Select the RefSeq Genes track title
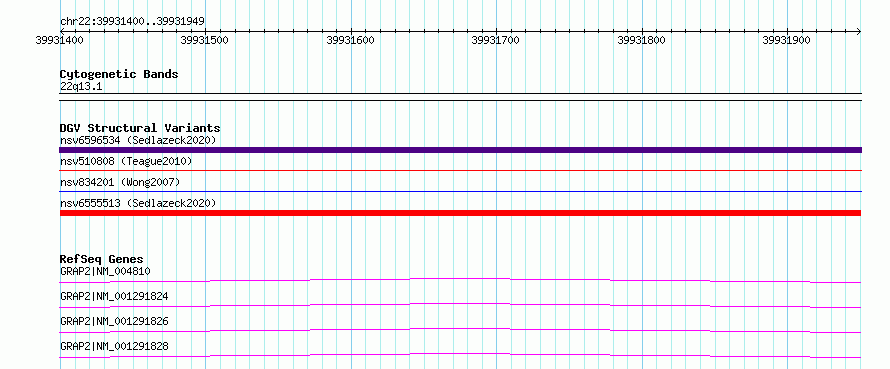This screenshot has width=890, height=369. pos(102,259)
